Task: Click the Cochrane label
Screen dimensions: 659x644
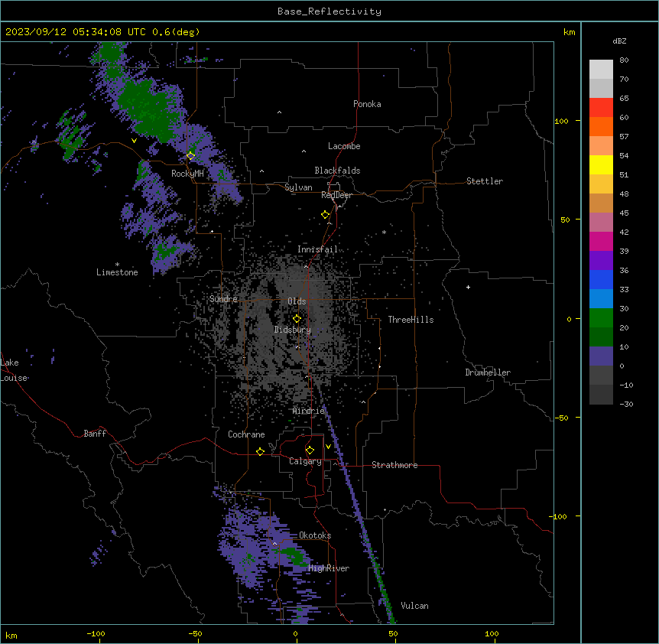Action: point(246,434)
